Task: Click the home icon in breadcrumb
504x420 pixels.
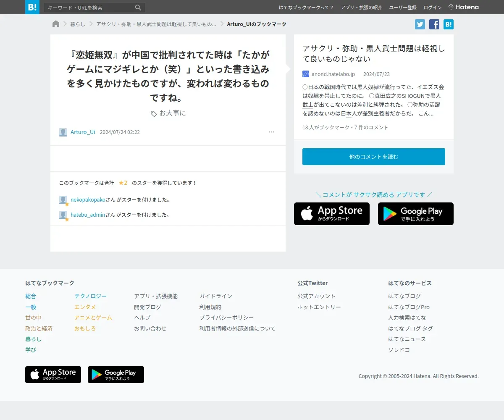Action: point(56,24)
